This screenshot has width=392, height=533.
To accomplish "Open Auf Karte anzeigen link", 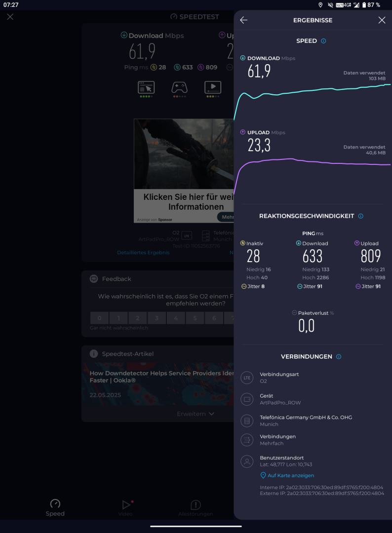I will (x=287, y=475).
